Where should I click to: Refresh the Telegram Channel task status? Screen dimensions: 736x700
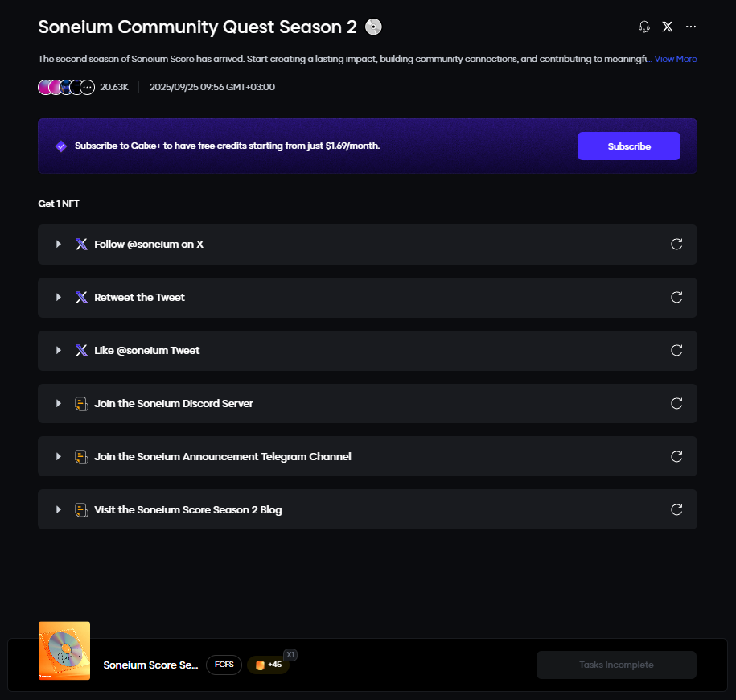[x=676, y=457]
